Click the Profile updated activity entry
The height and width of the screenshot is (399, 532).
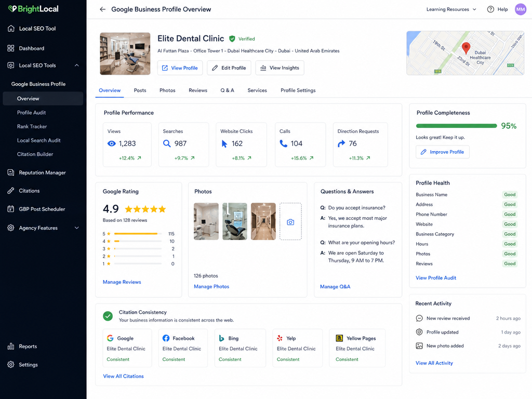pos(468,332)
